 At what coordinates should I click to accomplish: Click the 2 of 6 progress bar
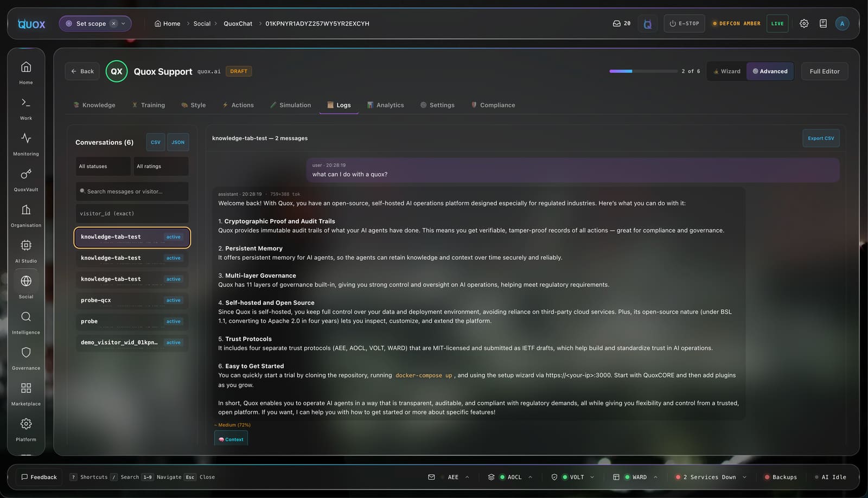[643, 71]
